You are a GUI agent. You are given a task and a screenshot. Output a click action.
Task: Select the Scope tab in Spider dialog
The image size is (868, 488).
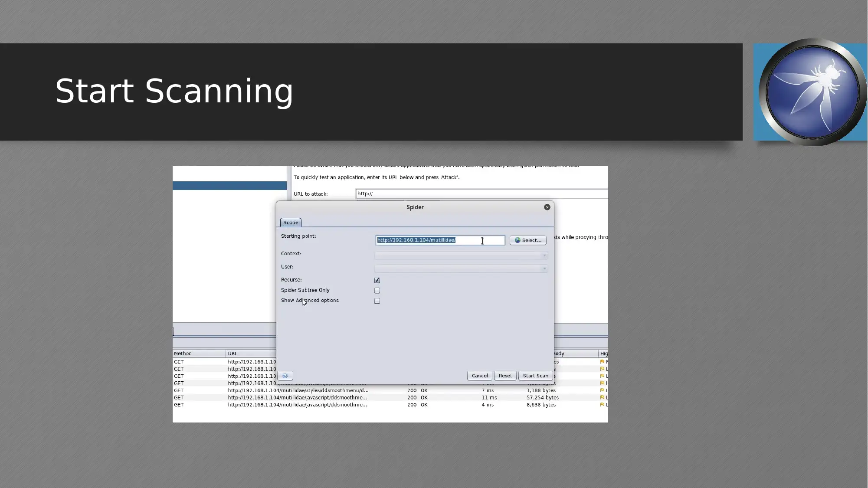[291, 222]
